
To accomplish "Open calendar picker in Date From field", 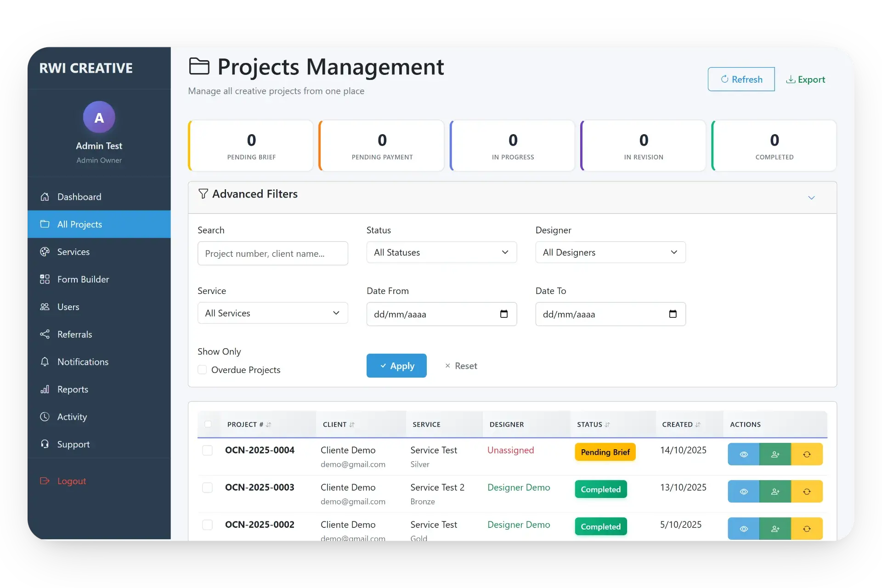I will coord(504,314).
